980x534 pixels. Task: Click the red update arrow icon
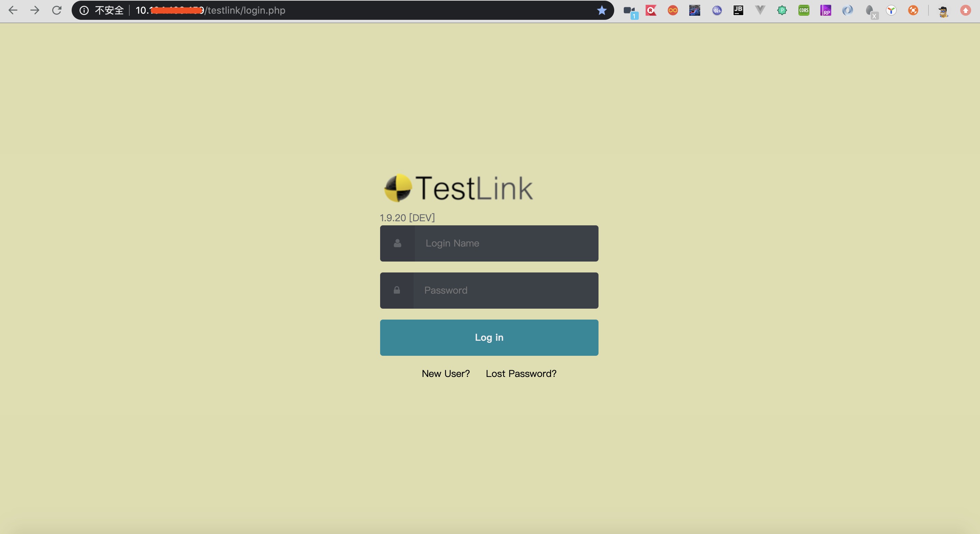coord(965,10)
